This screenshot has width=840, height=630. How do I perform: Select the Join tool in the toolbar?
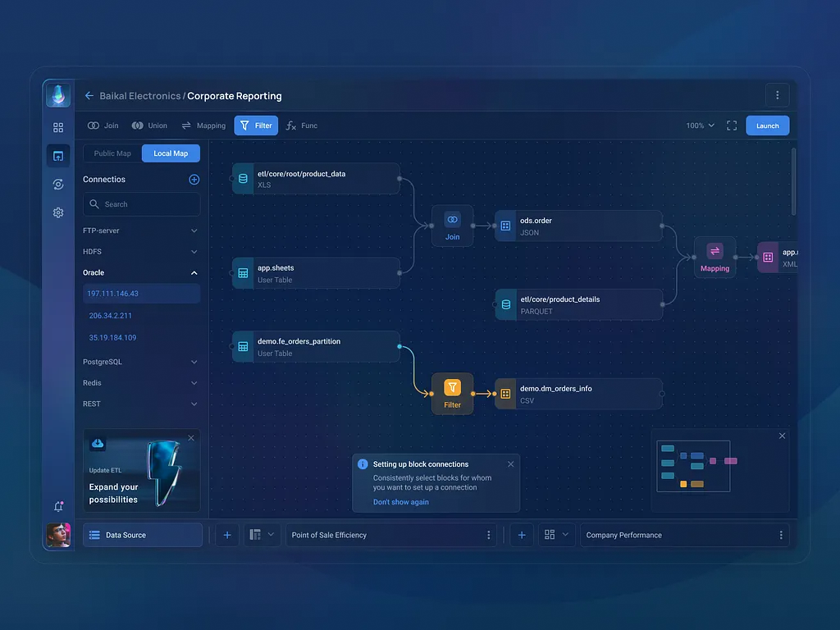(x=103, y=126)
